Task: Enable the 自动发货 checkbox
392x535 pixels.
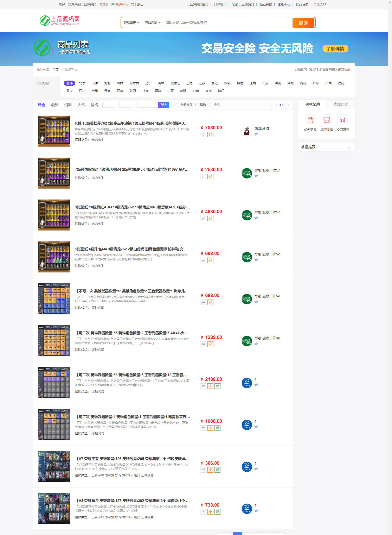Action: (177, 105)
